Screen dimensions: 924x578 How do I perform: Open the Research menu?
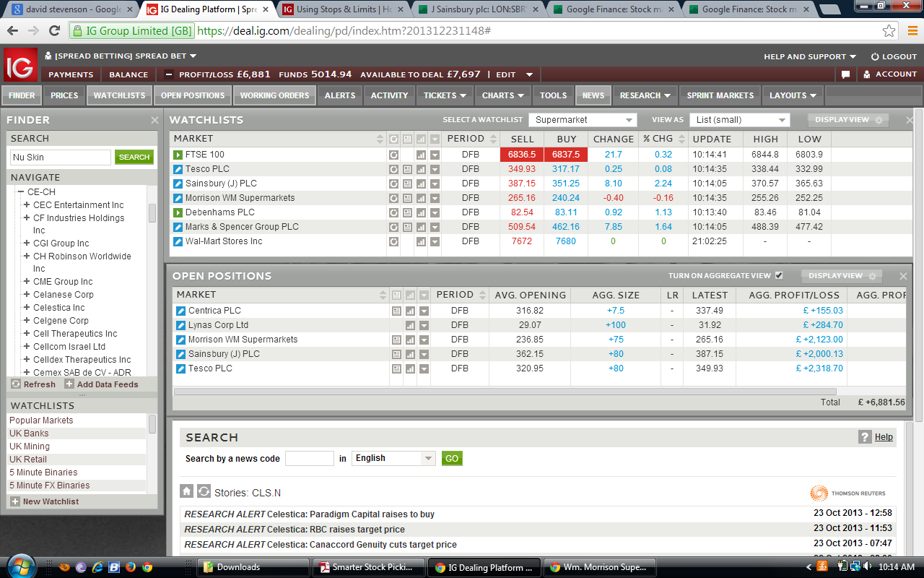tap(645, 95)
